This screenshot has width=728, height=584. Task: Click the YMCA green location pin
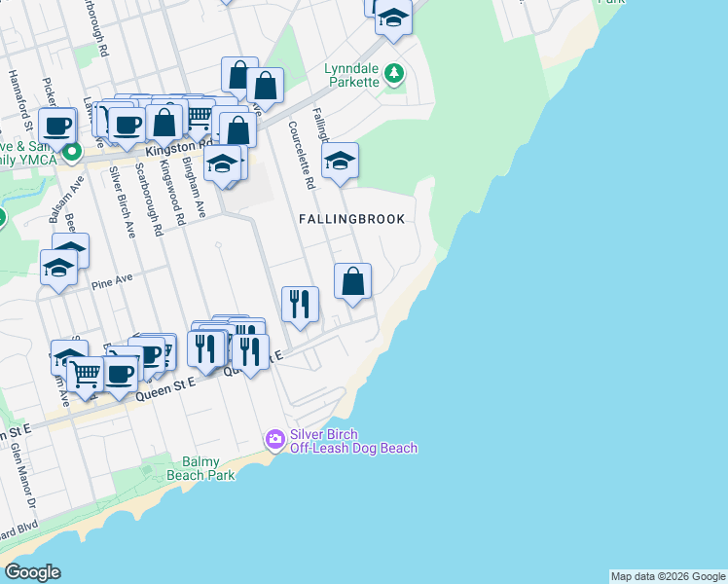click(x=72, y=153)
